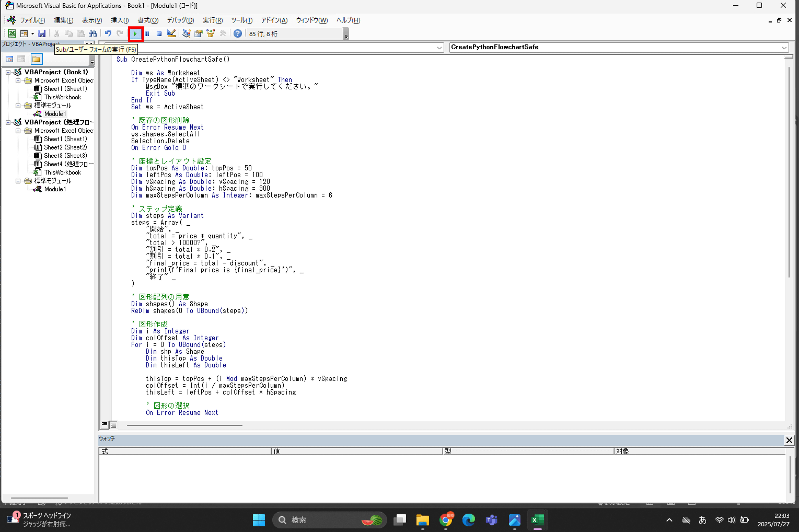Run the Sub with the green play icon
Viewport: 799px width, 532px height.
135,34
